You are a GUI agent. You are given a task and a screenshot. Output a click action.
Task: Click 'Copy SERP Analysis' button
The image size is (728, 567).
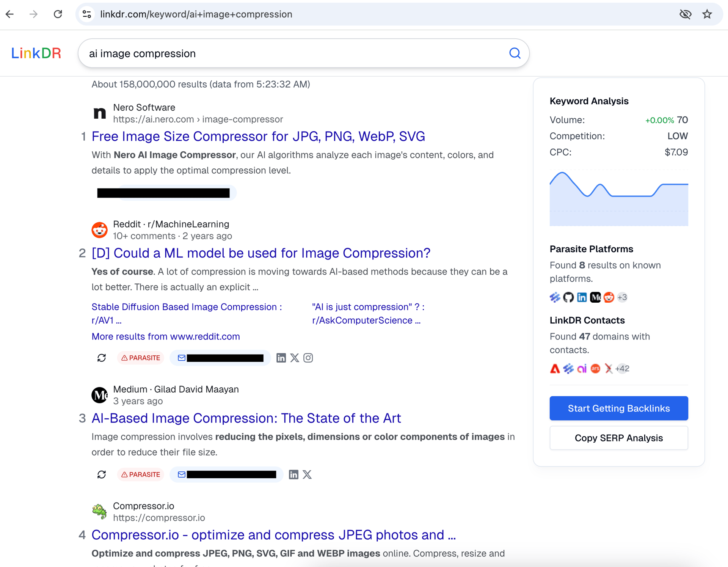619,438
